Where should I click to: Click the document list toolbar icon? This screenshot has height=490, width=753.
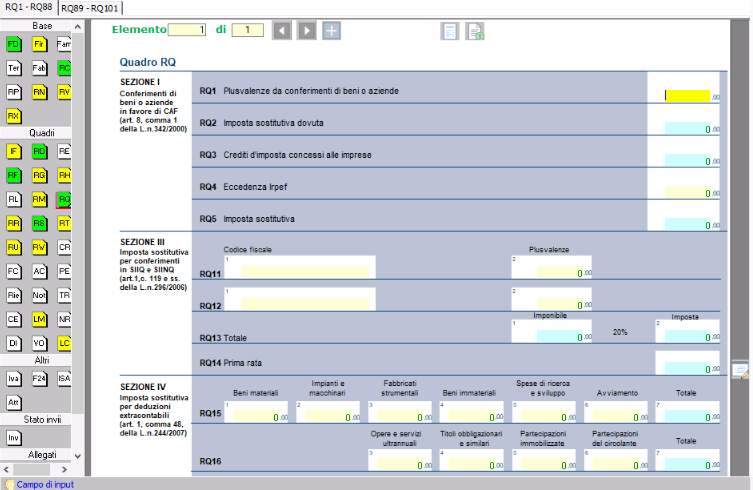(450, 31)
